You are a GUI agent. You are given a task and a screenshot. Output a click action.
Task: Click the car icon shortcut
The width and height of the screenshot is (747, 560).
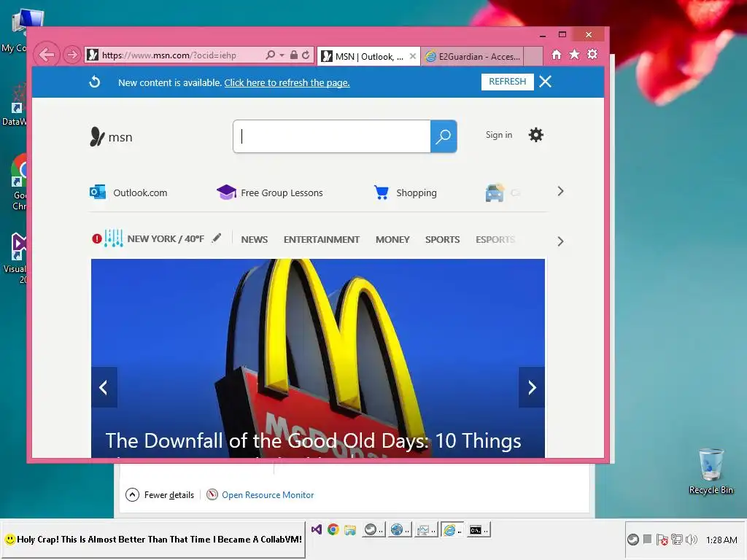pos(495,192)
